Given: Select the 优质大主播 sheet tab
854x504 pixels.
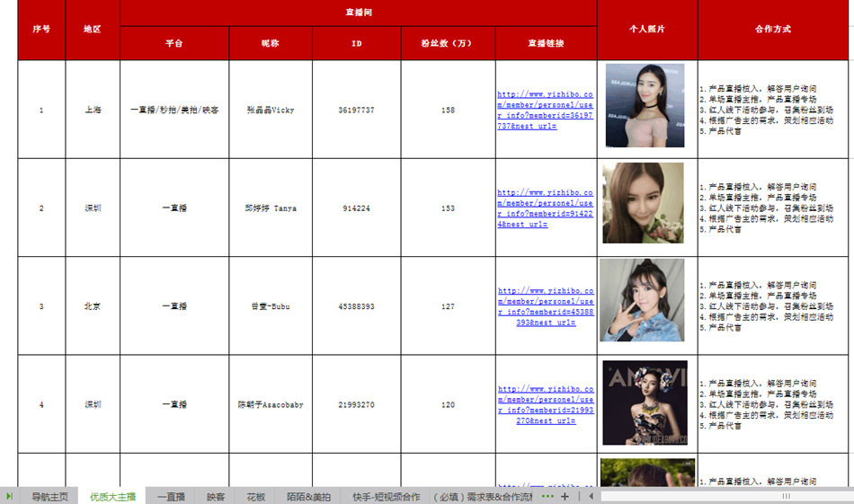Looking at the screenshot, I should click(x=112, y=497).
